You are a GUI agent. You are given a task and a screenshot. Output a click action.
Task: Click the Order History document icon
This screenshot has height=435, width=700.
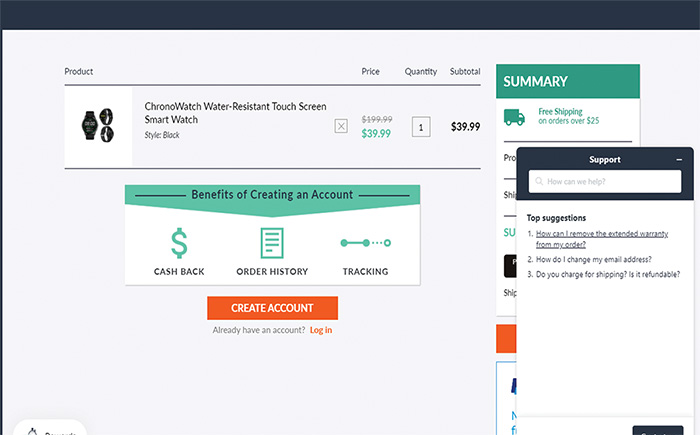(272, 243)
